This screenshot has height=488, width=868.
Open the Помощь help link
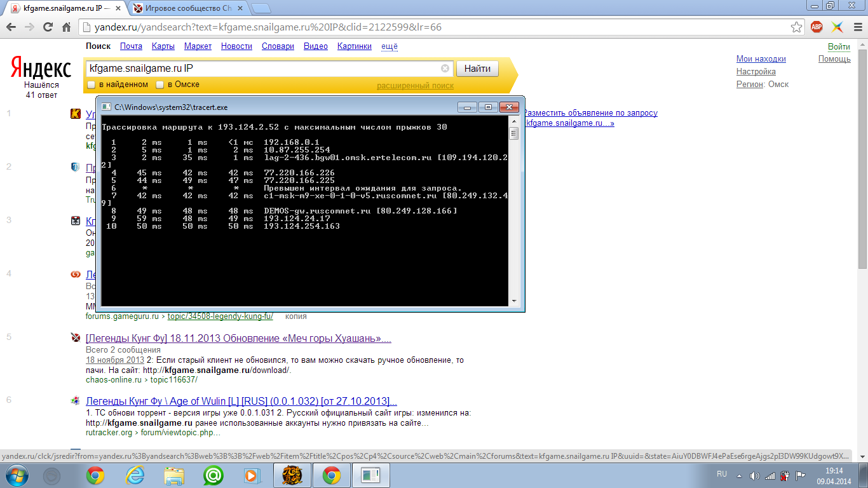coord(834,58)
